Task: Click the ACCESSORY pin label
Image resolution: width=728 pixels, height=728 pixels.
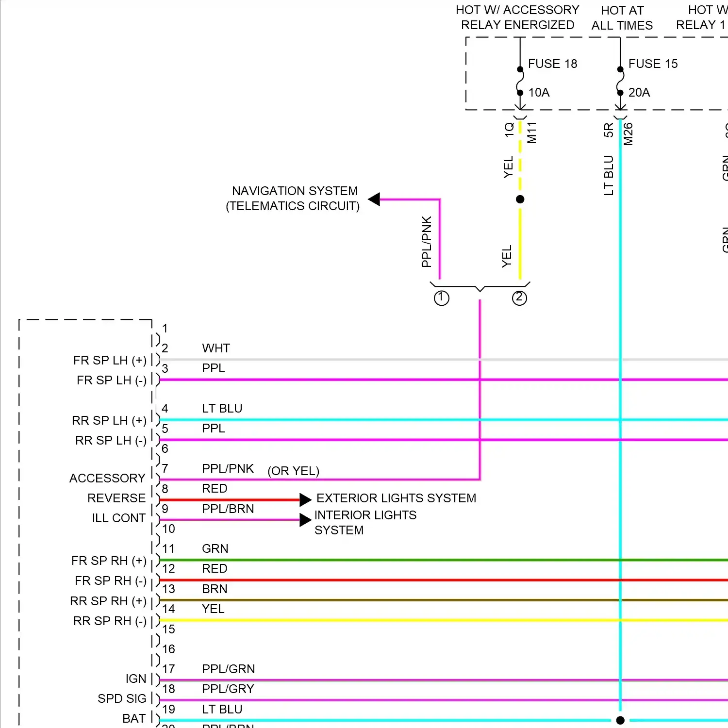Action: [107, 479]
